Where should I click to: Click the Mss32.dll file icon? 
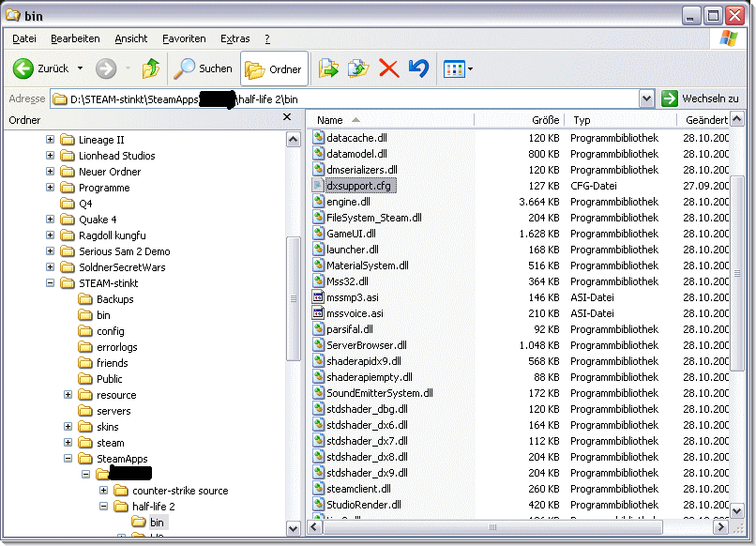[318, 281]
